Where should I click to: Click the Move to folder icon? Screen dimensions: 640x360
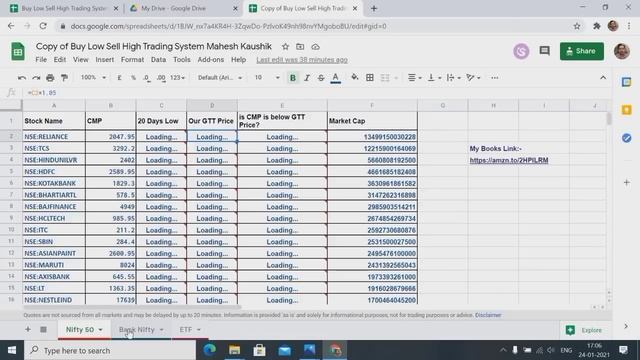click(300, 47)
